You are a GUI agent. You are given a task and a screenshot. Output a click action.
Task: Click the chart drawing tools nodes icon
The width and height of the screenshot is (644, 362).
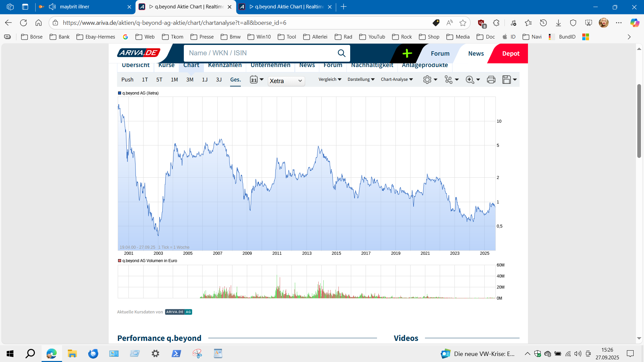pos(448,80)
